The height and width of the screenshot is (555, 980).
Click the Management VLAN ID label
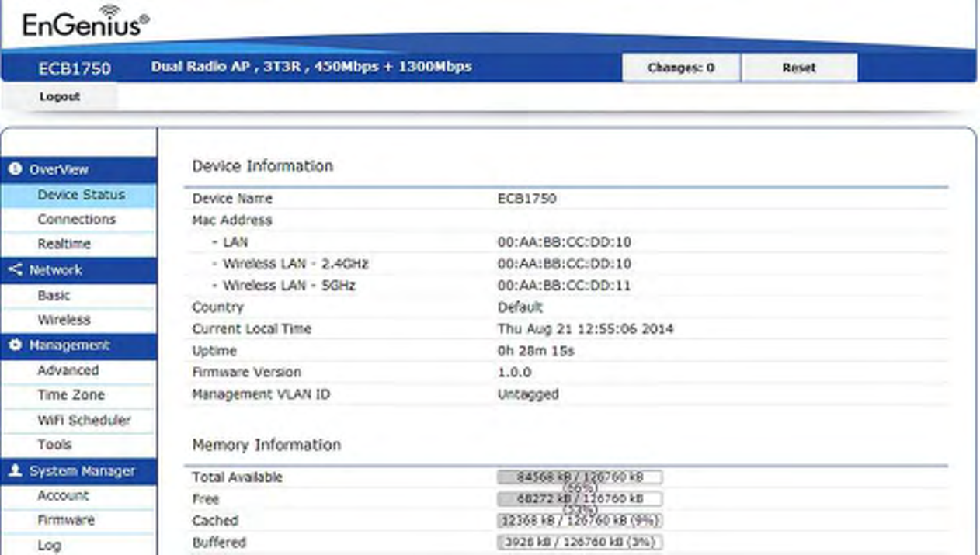pos(261,394)
